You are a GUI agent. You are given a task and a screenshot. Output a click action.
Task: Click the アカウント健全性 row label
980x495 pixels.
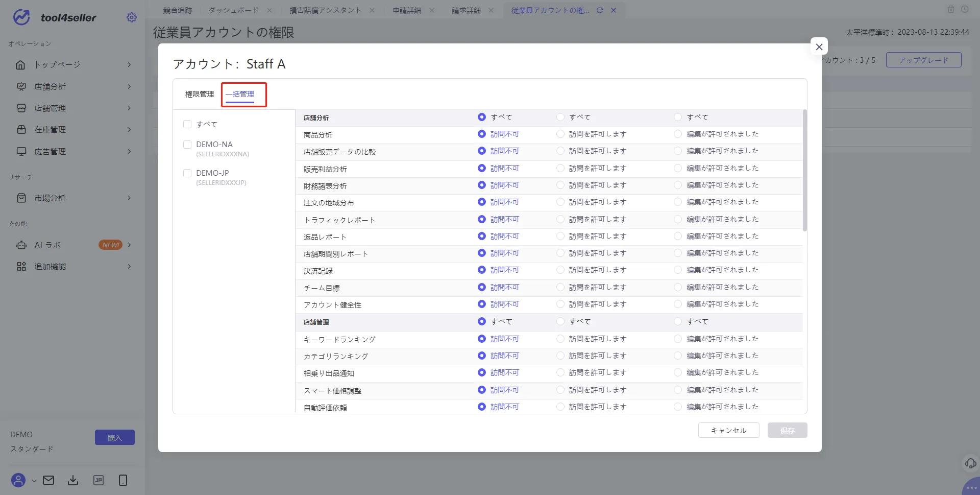pos(333,305)
